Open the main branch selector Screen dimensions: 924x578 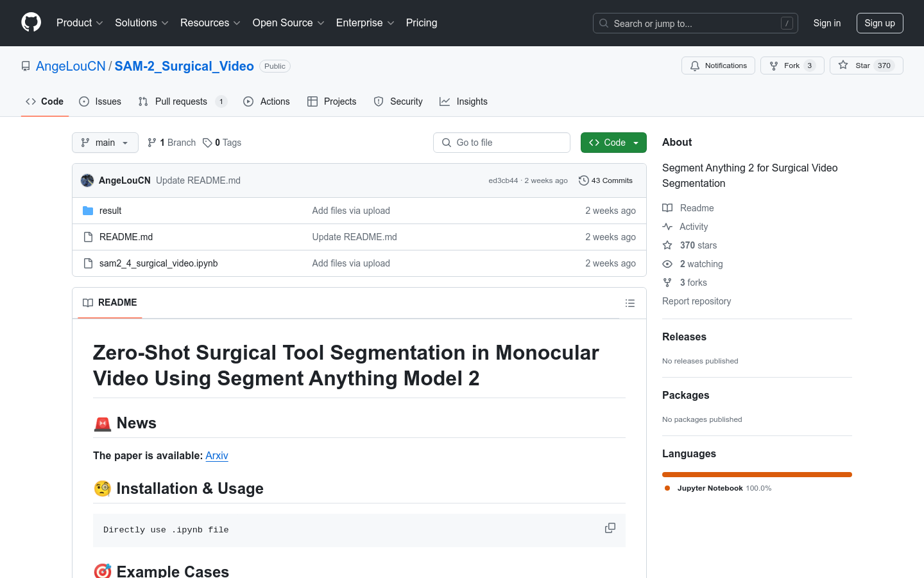[105, 143]
